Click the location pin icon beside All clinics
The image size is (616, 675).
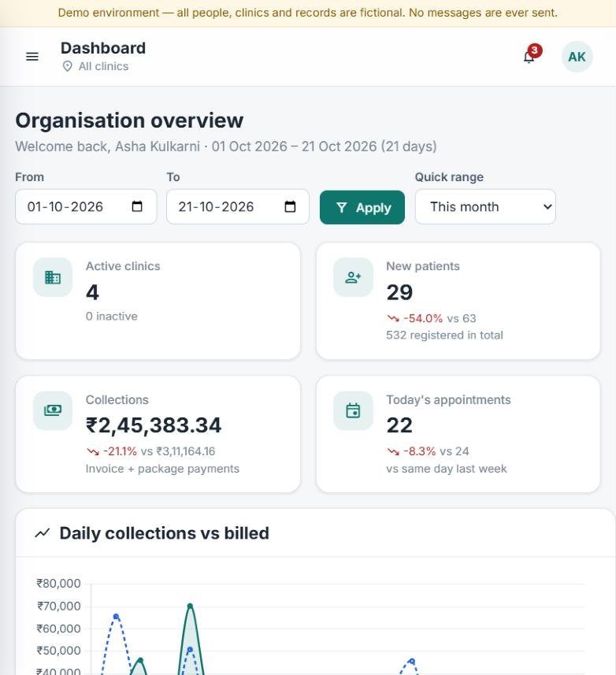(x=67, y=66)
